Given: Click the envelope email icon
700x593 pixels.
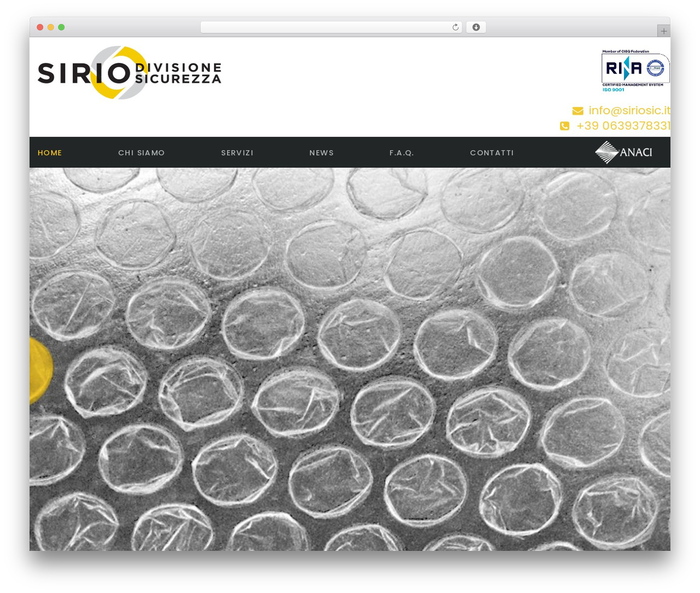Looking at the screenshot, I should (577, 111).
